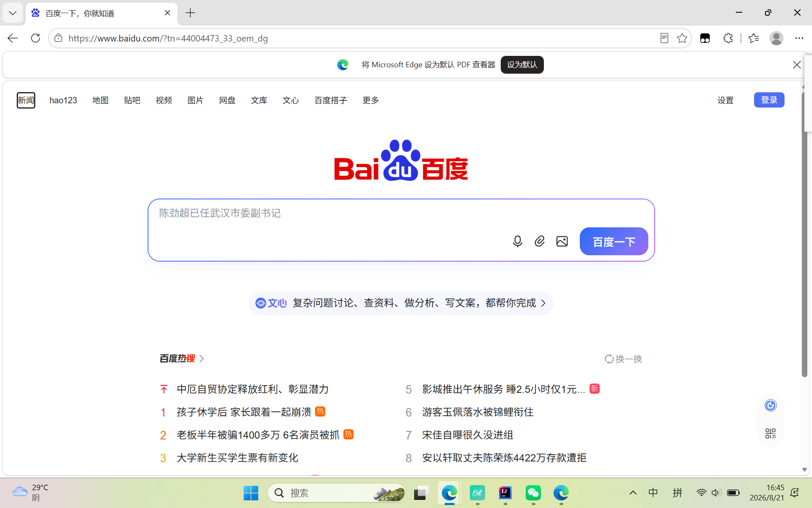This screenshot has height=508, width=812.
Task: Open hot search 影城推出午休服务
Action: (x=503, y=389)
